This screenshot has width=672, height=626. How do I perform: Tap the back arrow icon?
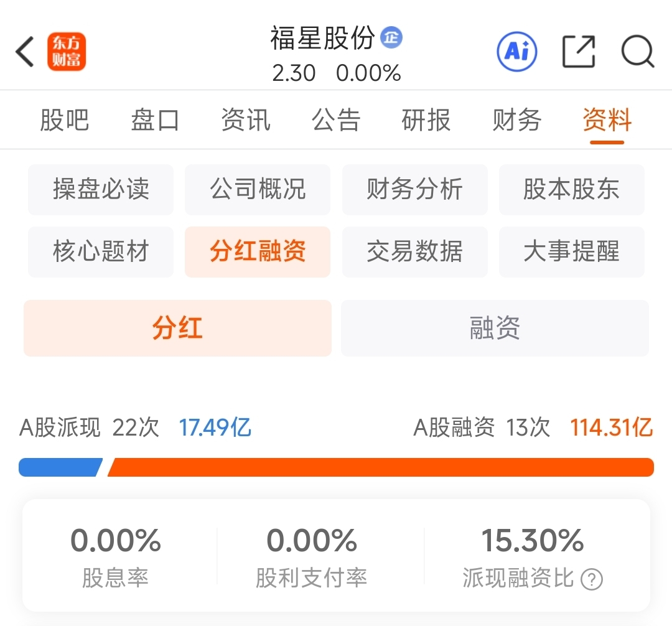point(25,52)
